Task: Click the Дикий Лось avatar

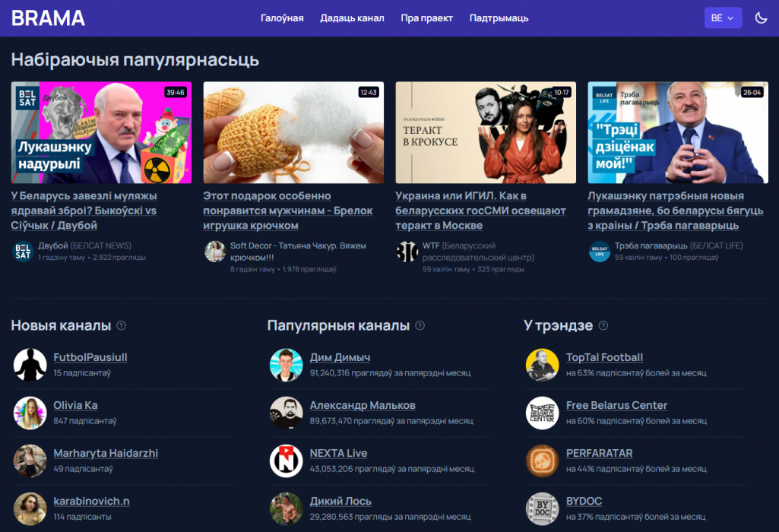Action: (287, 508)
